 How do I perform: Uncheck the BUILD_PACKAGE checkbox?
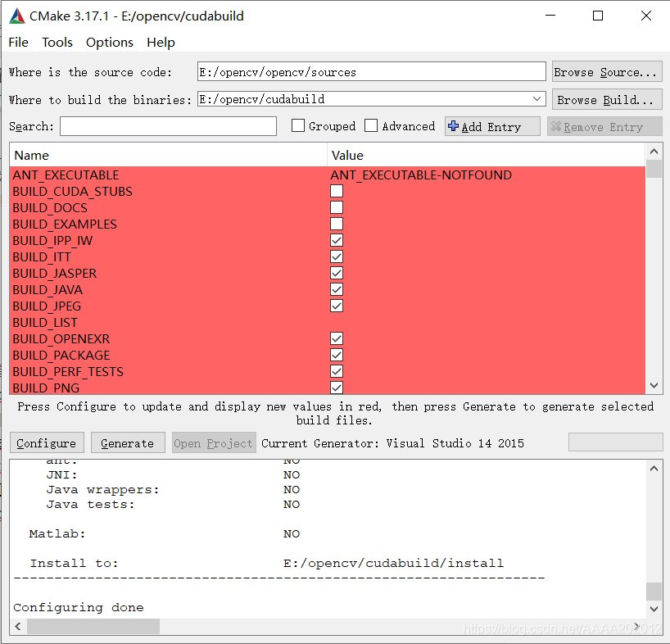pyautogui.click(x=337, y=355)
